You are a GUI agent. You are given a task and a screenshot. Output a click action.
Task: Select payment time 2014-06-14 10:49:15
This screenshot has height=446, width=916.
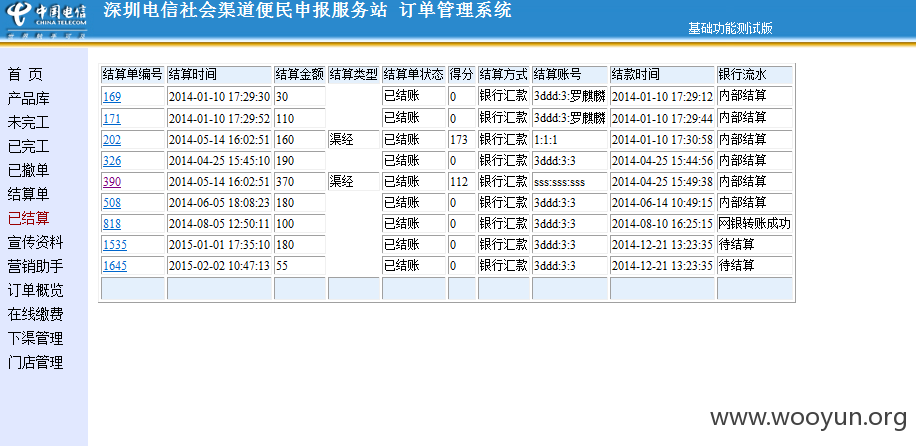pyautogui.click(x=662, y=203)
